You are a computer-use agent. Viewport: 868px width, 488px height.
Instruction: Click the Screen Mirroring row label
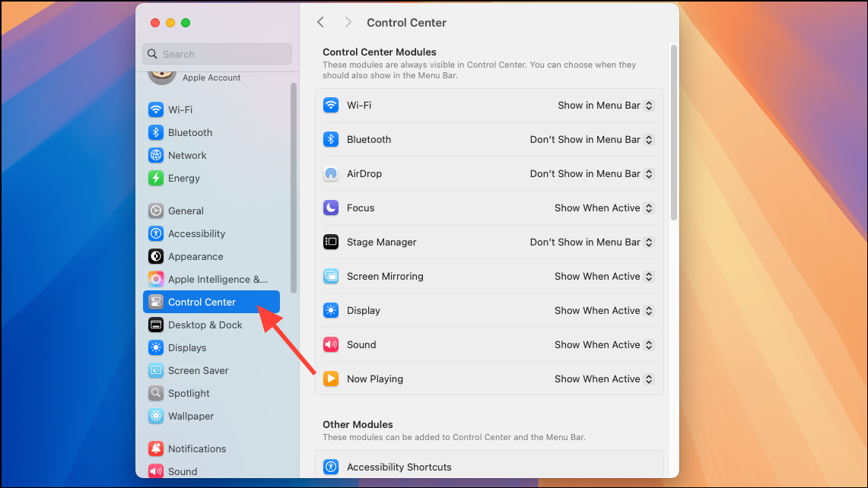385,276
